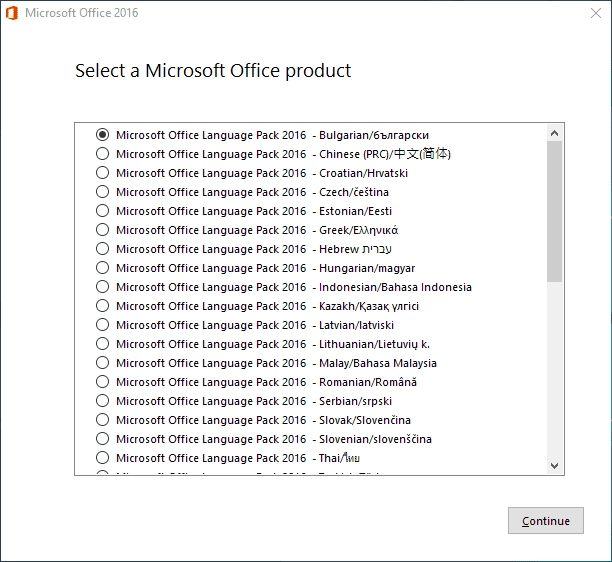Select the Bulgarian language pack radio button

[102, 135]
